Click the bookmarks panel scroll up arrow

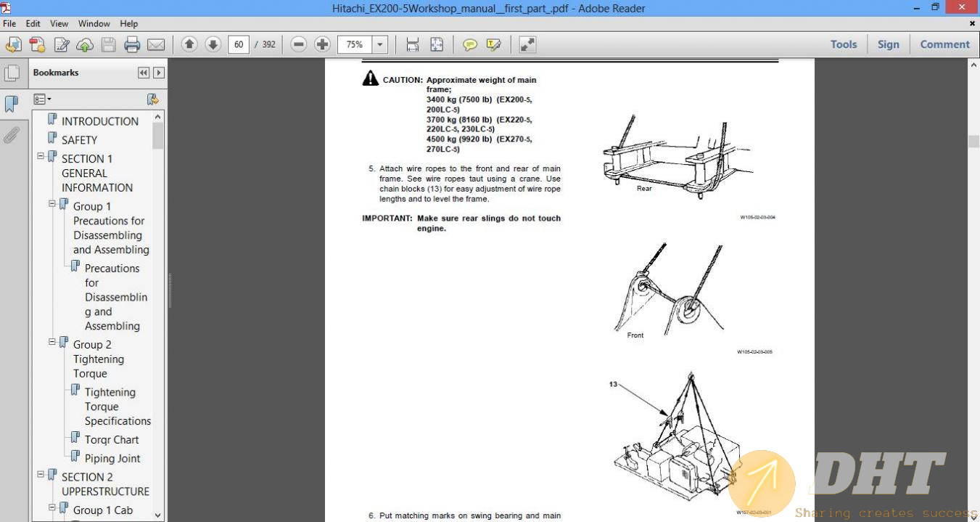(x=158, y=116)
